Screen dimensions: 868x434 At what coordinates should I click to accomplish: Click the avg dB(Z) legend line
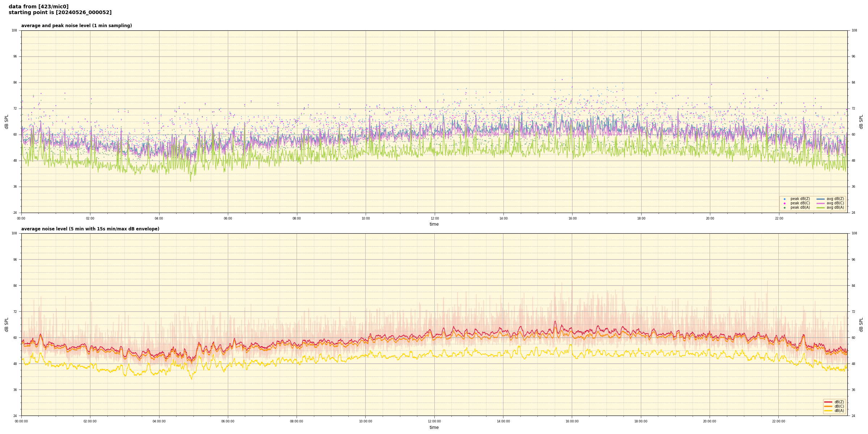point(821,199)
